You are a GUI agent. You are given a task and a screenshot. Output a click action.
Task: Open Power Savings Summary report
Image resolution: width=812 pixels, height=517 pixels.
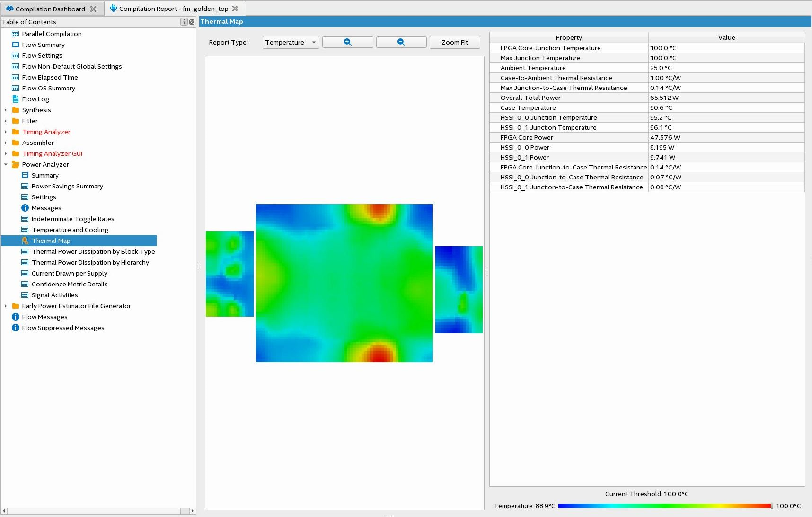pos(67,186)
